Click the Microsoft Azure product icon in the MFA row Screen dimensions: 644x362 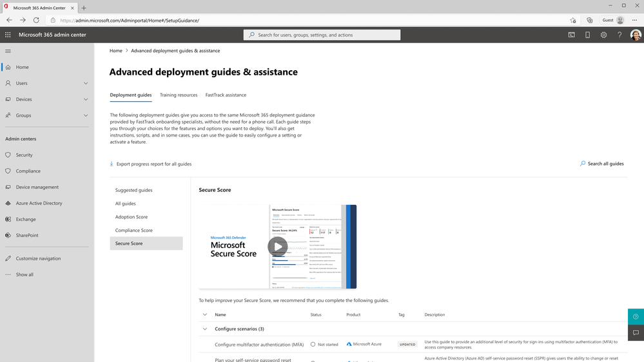[349, 345]
